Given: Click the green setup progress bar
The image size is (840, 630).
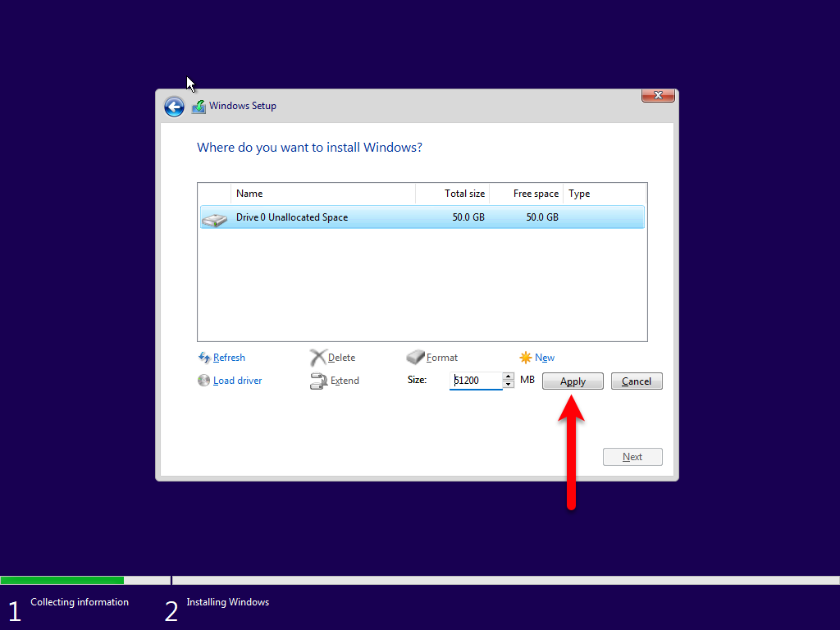Looking at the screenshot, I should (x=62, y=580).
